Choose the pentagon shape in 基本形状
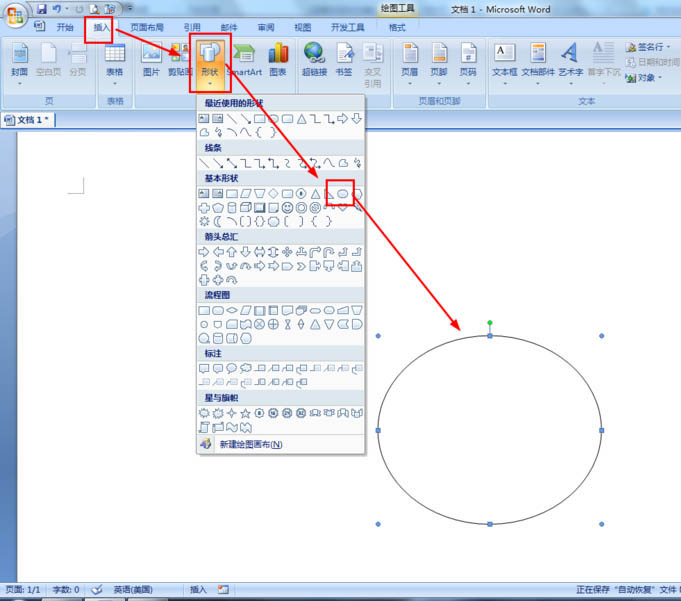 (218, 208)
